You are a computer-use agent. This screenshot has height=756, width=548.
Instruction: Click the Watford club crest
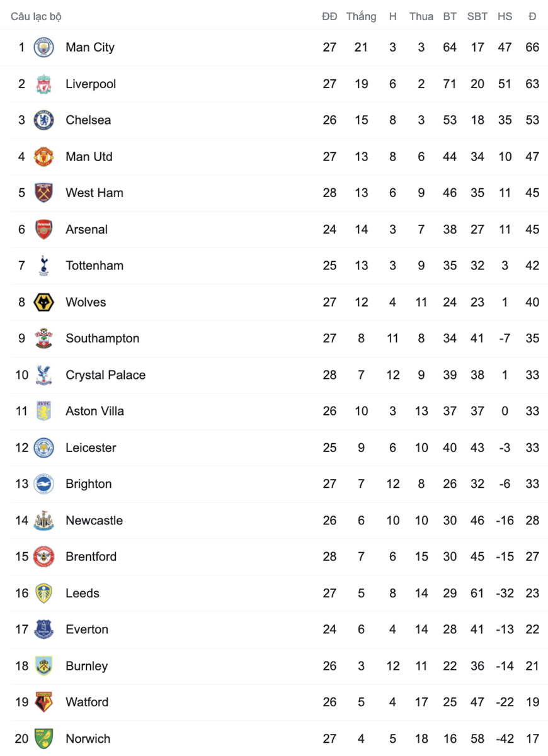43,702
